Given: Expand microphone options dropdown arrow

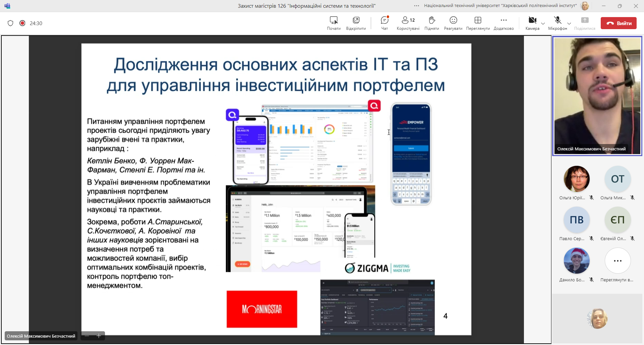Looking at the screenshot, I should (569, 23).
